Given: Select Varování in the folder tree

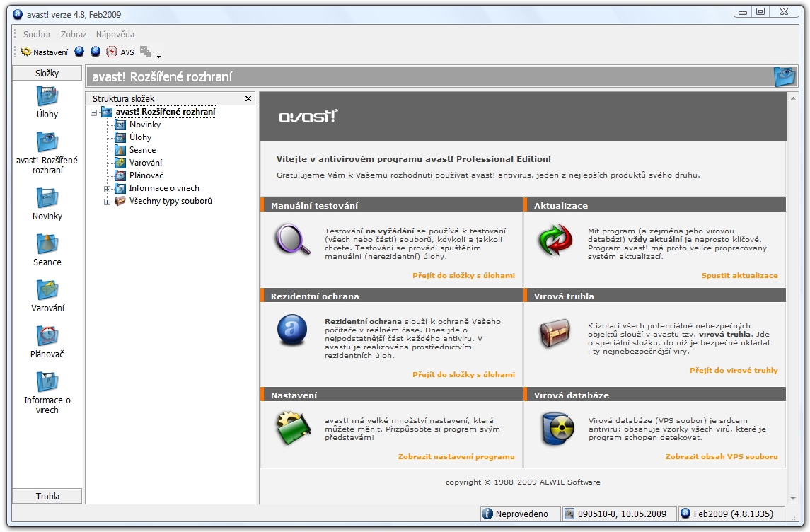Looking at the screenshot, I should coord(146,163).
